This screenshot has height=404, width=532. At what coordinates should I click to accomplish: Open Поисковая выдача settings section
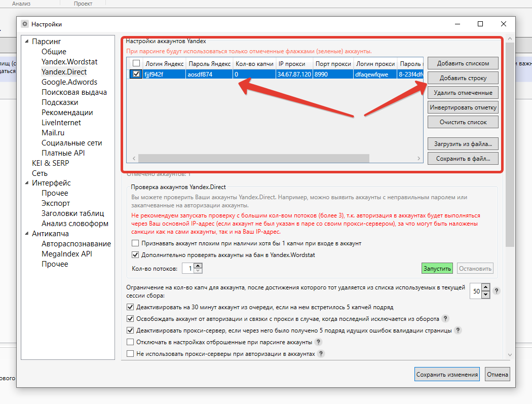74,92
